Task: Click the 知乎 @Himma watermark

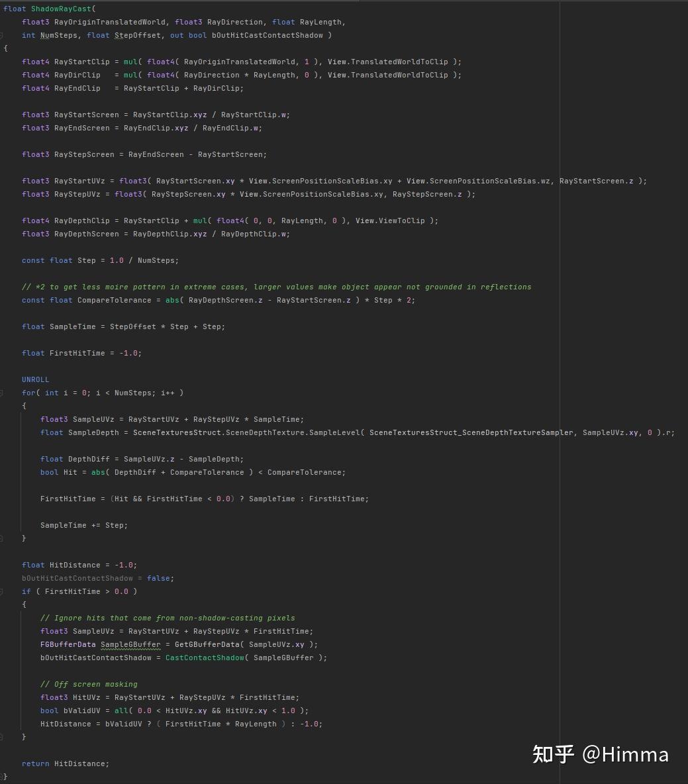Action: point(600,754)
